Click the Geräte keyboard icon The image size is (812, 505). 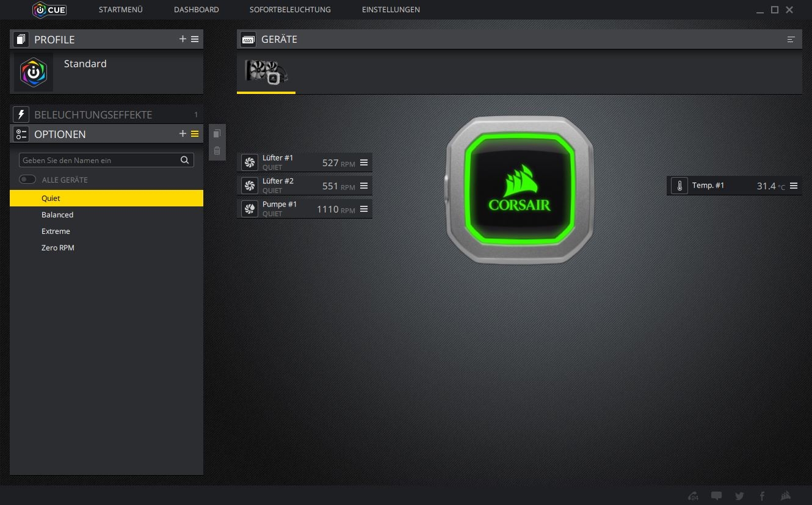[248, 39]
